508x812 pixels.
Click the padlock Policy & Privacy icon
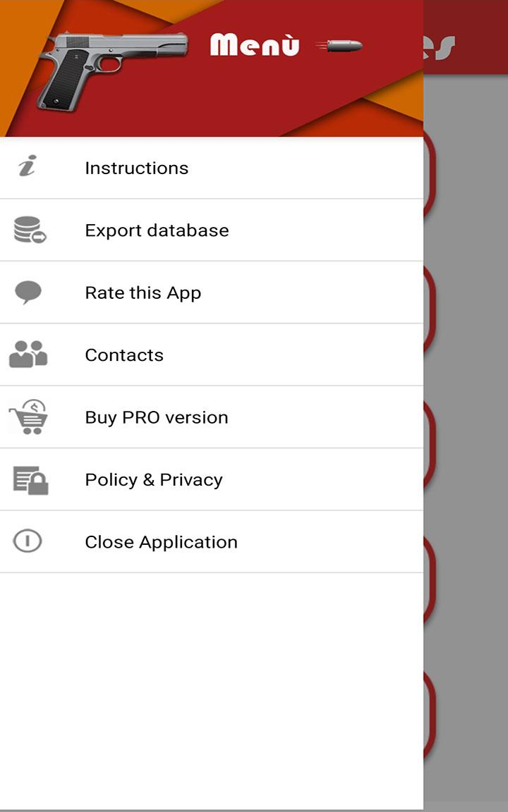pos(30,480)
